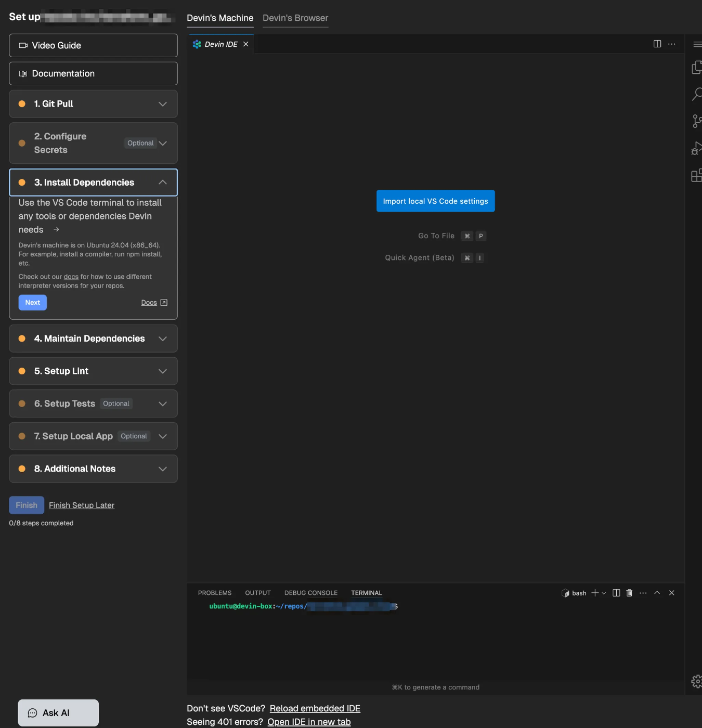Open the Manage gear icon at bottom right
702x728 pixels.
[x=697, y=681]
